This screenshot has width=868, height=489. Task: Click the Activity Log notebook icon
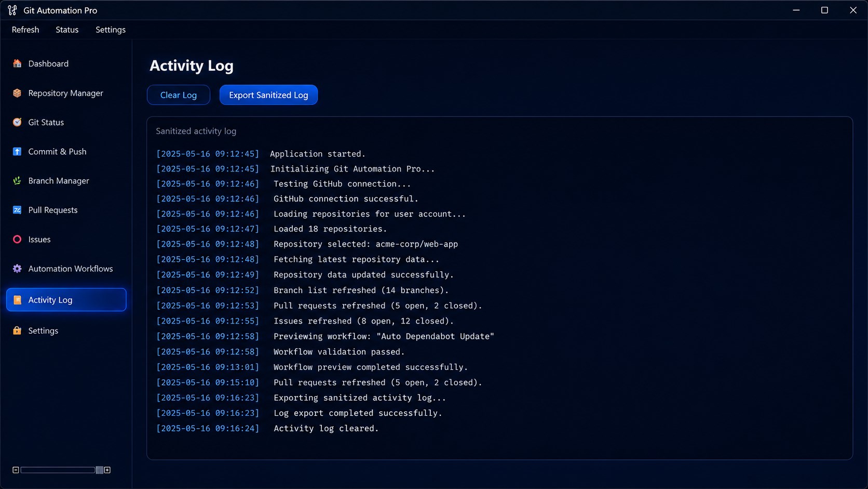17,300
